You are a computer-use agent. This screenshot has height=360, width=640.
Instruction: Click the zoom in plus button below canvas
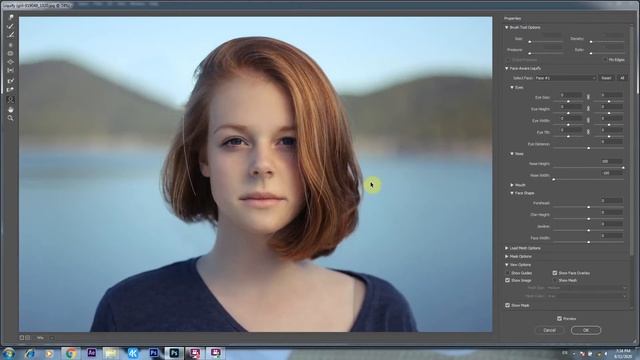point(28,338)
